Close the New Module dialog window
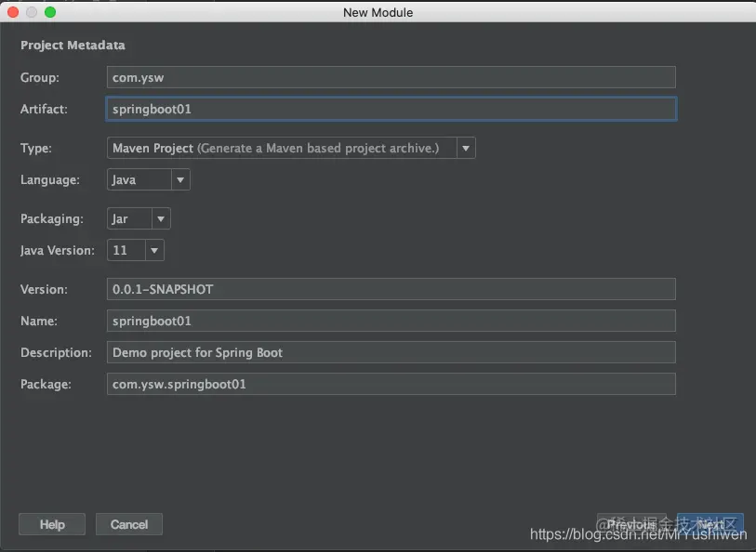 [x=13, y=12]
